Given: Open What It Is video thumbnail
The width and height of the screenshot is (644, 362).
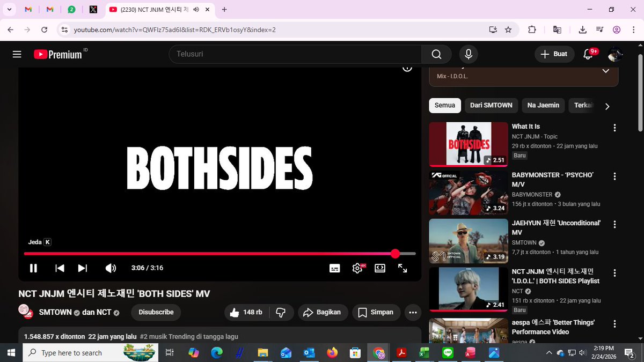Looking at the screenshot, I should coord(469,144).
